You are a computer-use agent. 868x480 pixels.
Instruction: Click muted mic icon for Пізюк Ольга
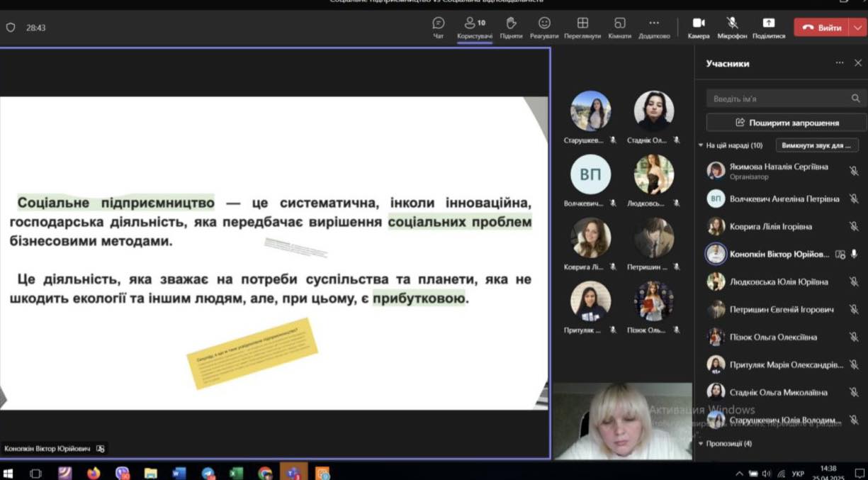[854, 337]
